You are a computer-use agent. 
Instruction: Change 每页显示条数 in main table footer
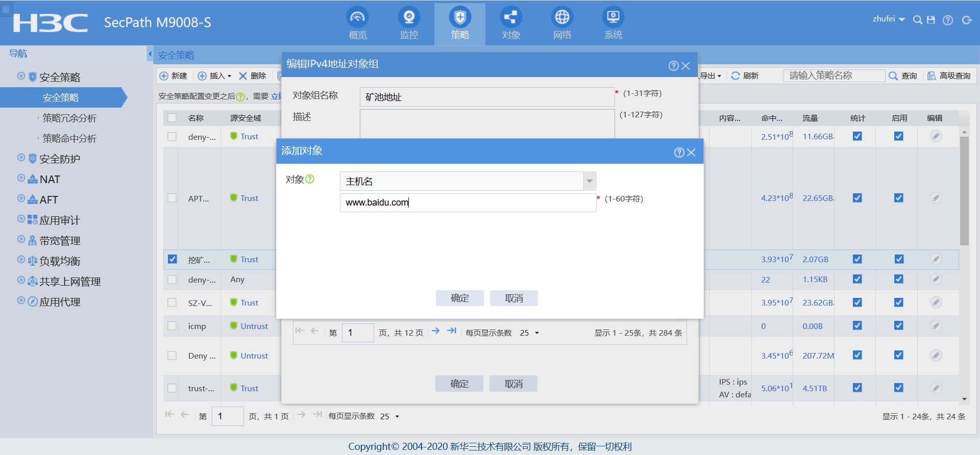389,416
